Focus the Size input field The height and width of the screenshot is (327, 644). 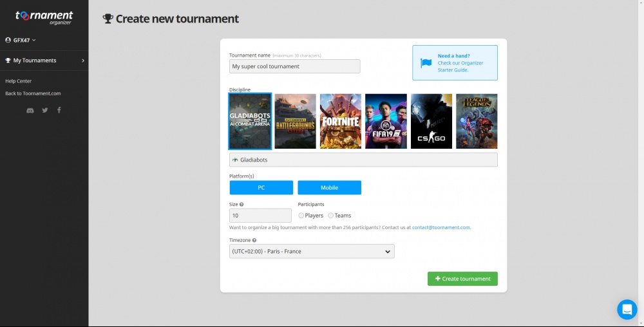[x=260, y=216]
